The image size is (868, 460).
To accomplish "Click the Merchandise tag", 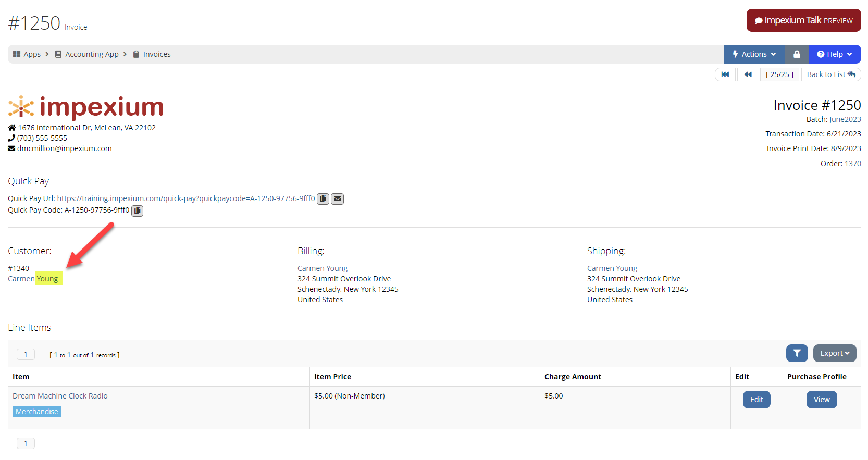I will pos(37,412).
